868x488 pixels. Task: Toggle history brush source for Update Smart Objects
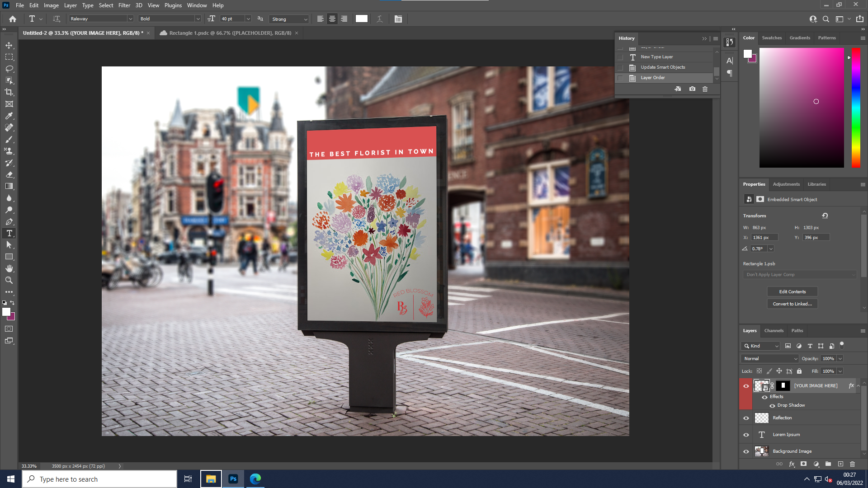(620, 67)
